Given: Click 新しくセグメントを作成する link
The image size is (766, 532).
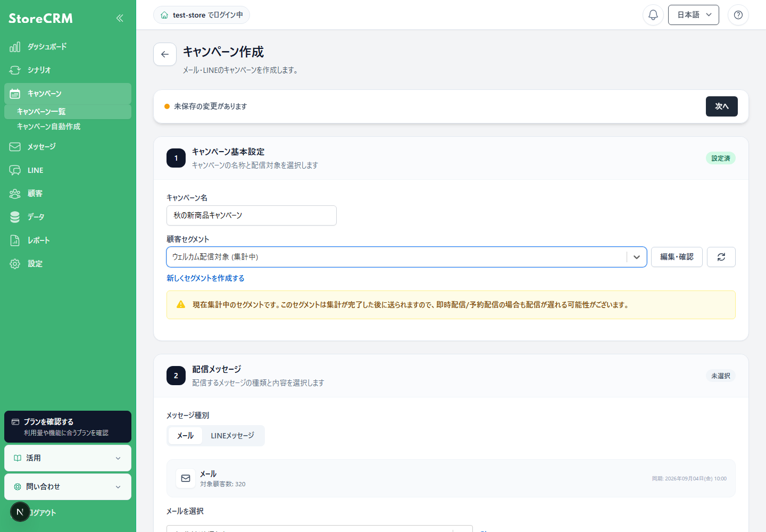Looking at the screenshot, I should 205,278.
